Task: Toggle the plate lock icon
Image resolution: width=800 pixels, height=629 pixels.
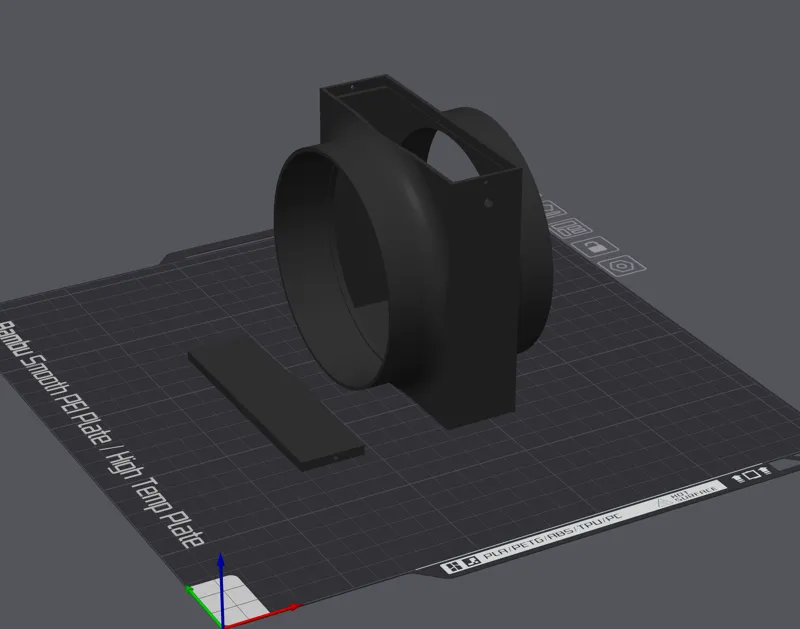Action: pyautogui.click(x=595, y=247)
